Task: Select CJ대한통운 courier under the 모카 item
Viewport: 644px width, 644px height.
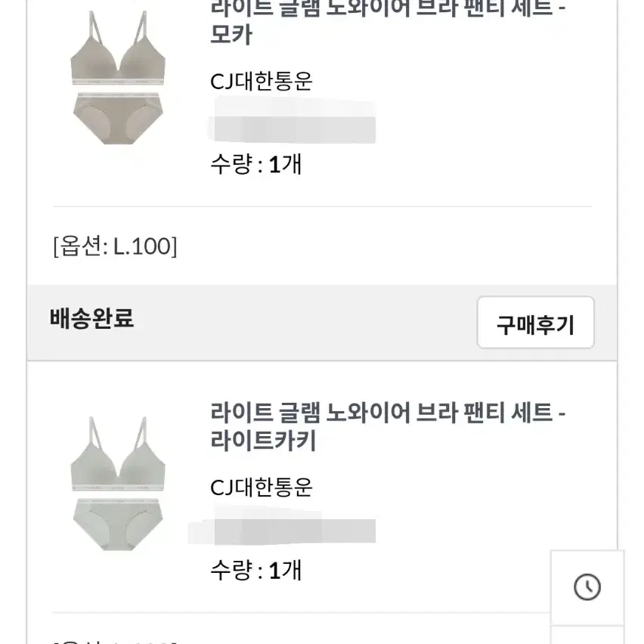Action: coord(262,82)
